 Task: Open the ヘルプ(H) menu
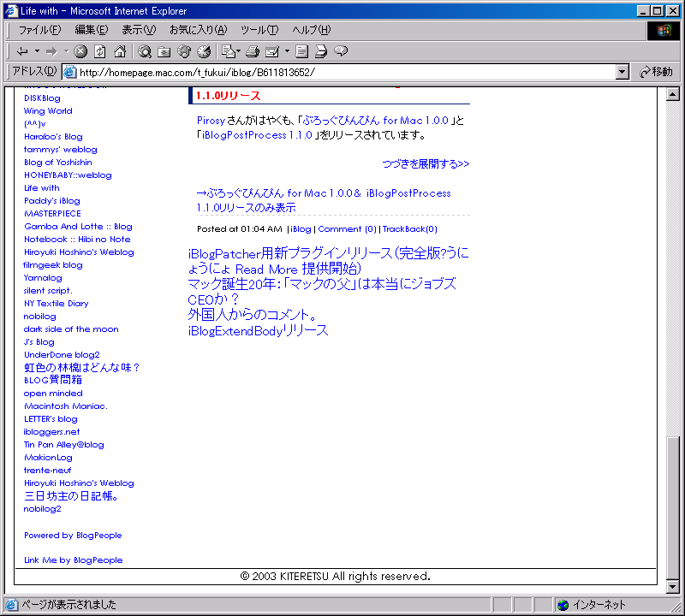312,30
